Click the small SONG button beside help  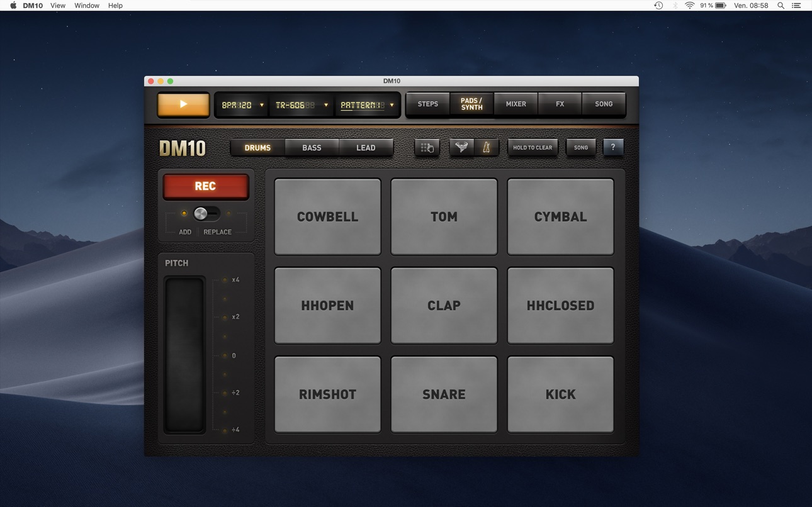coord(581,148)
